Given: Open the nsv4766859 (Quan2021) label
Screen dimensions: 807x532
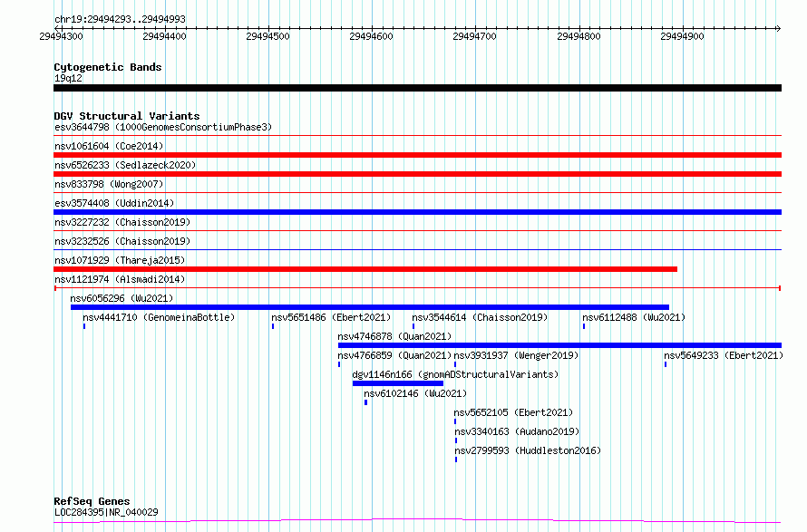Looking at the screenshot, I should pos(394,355).
